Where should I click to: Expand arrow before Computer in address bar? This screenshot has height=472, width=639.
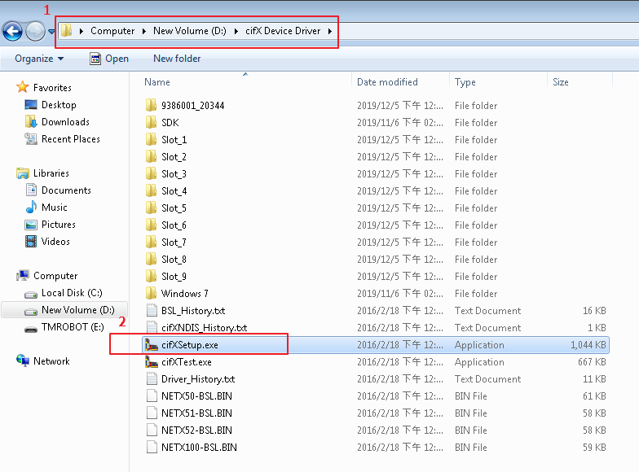(x=82, y=31)
